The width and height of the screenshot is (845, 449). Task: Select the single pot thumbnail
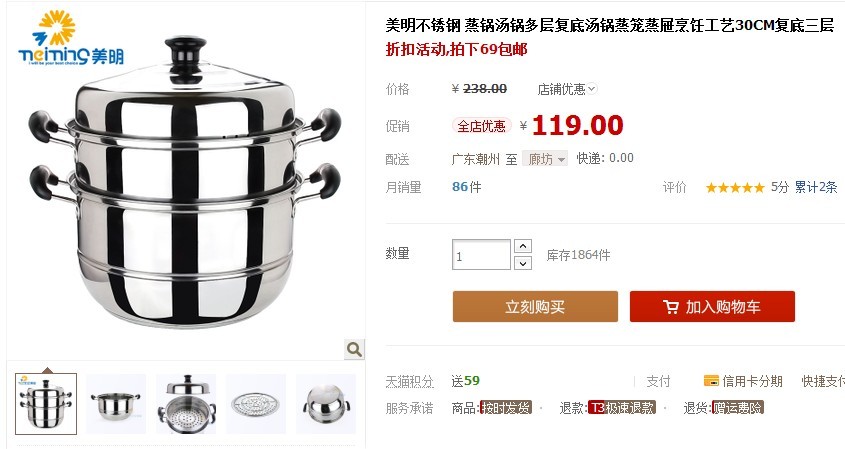click(116, 404)
